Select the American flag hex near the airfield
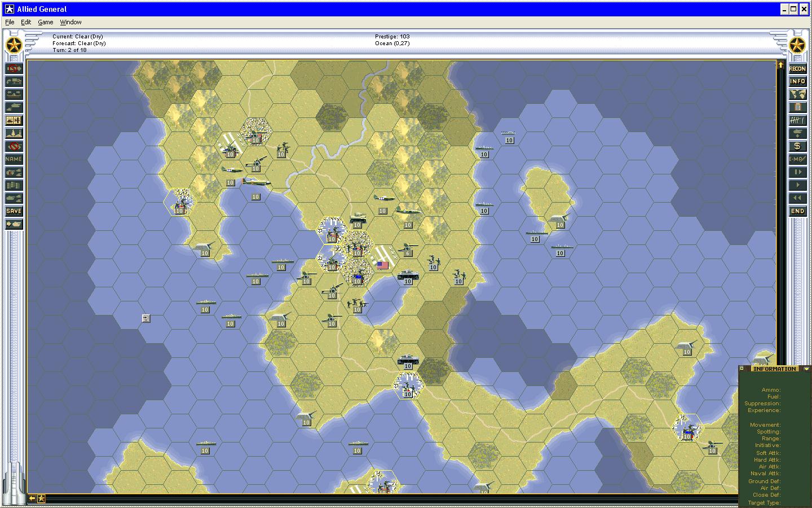The height and width of the screenshot is (508, 812). 383,265
